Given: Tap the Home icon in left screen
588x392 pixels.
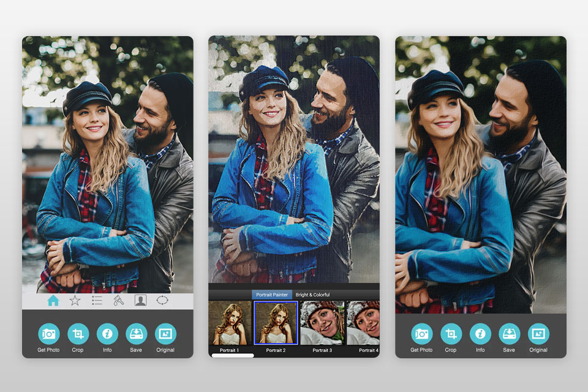Looking at the screenshot, I should coord(53,301).
